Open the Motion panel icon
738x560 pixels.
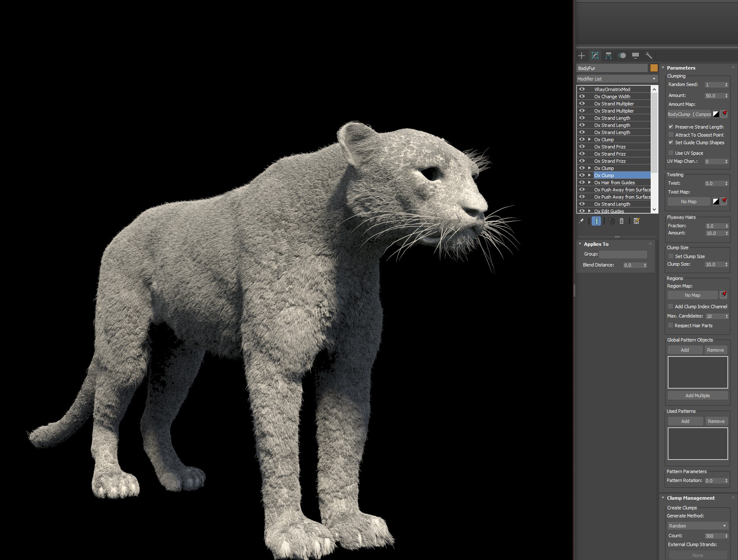(x=622, y=56)
